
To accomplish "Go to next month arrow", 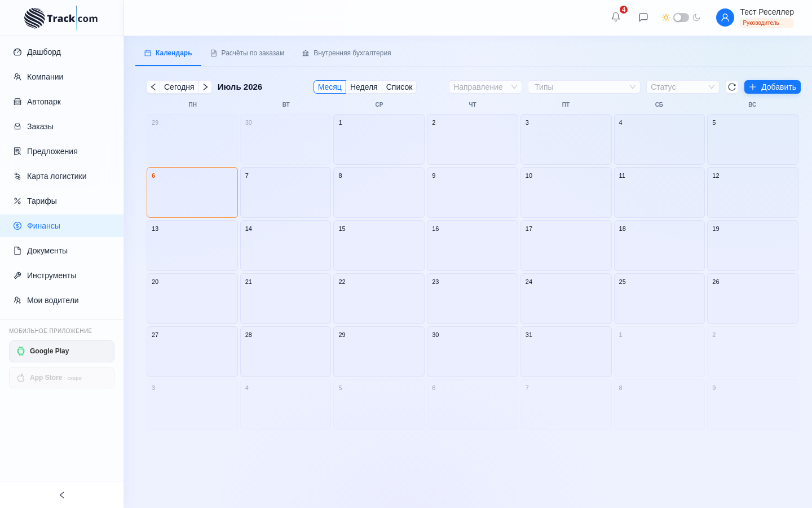I will (x=205, y=87).
